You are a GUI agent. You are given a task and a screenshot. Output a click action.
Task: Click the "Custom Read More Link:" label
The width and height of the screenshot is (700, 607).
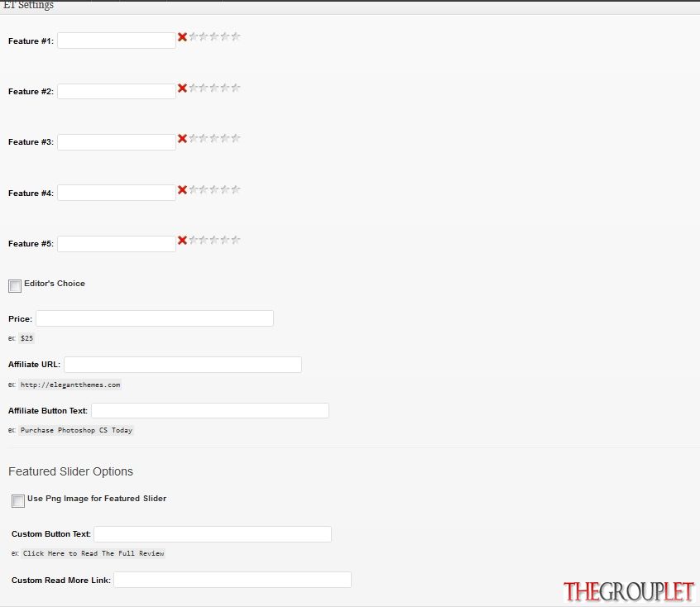60,581
